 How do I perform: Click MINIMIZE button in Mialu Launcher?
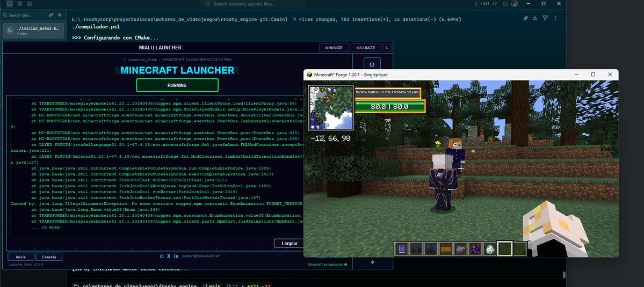(x=334, y=48)
